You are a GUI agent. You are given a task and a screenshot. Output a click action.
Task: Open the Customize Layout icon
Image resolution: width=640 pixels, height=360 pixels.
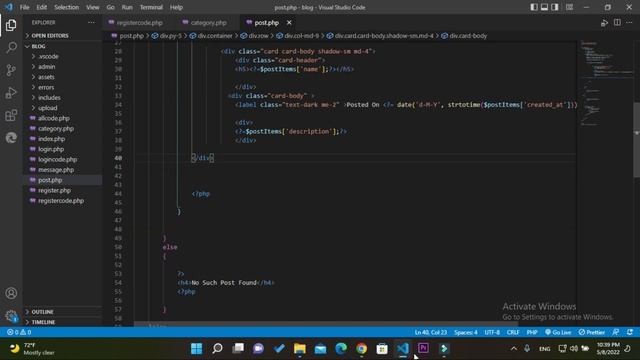[569, 7]
